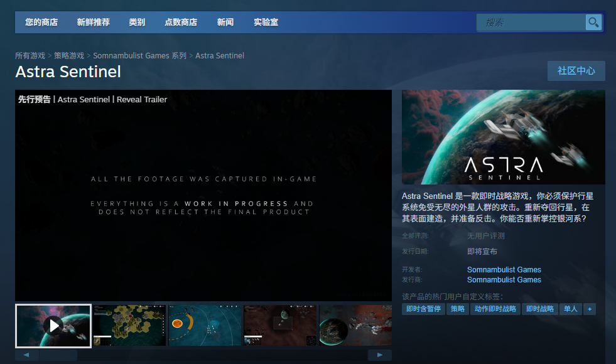Image resolution: width=616 pixels, height=364 pixels.
Task: Open the 类别 categories menu
Action: pyautogui.click(x=137, y=22)
